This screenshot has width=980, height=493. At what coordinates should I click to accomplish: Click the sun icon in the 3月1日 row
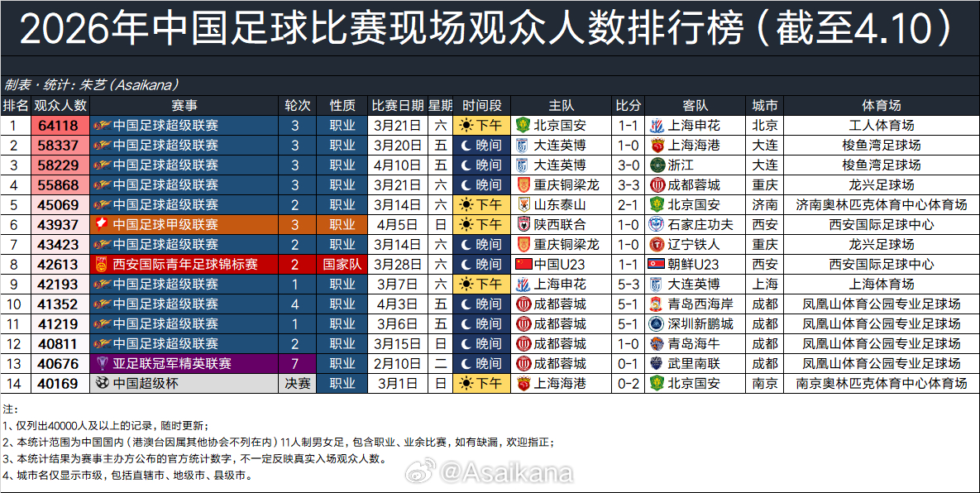pyautogui.click(x=467, y=384)
